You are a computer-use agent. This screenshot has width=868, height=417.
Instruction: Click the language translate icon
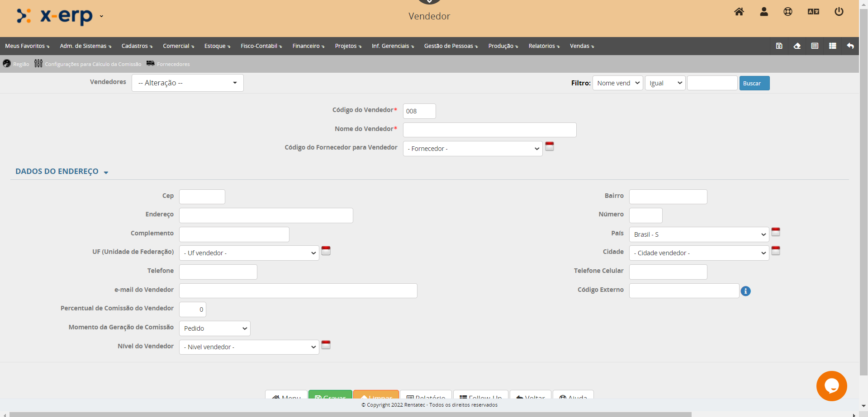tap(813, 12)
